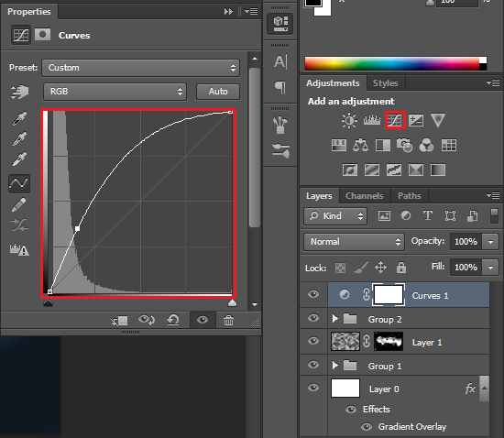Pick the black point eyedropper
The image size is (504, 438).
19,118
